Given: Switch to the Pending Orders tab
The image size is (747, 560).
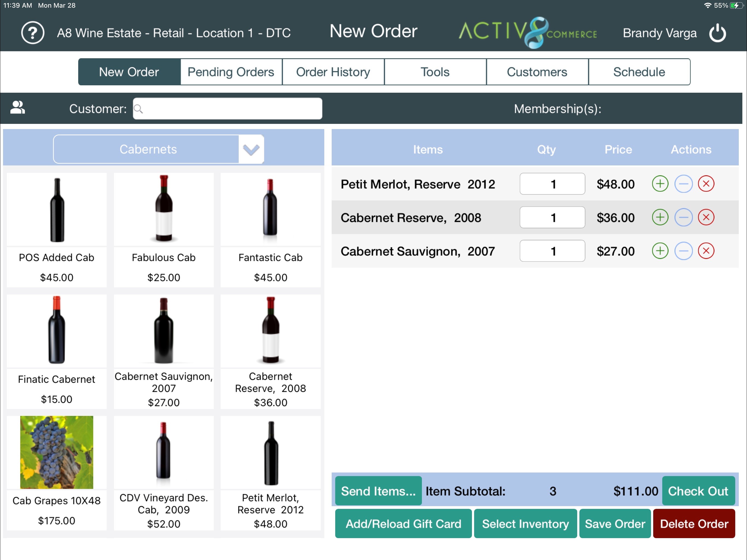Looking at the screenshot, I should (231, 72).
